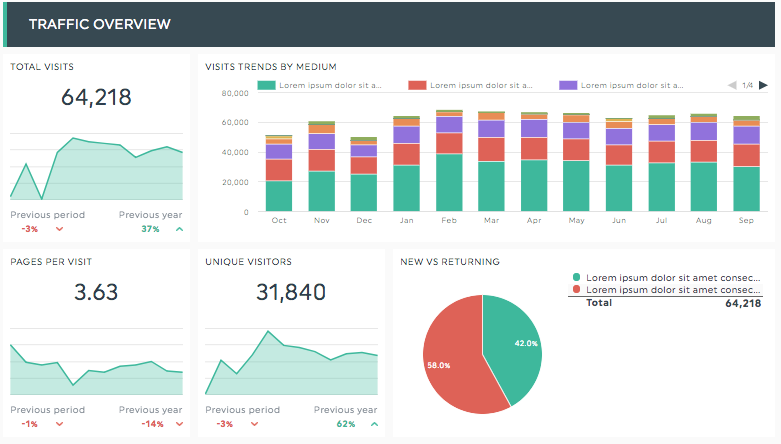
Task: Click red dot in pie chart legend
Action: (577, 290)
